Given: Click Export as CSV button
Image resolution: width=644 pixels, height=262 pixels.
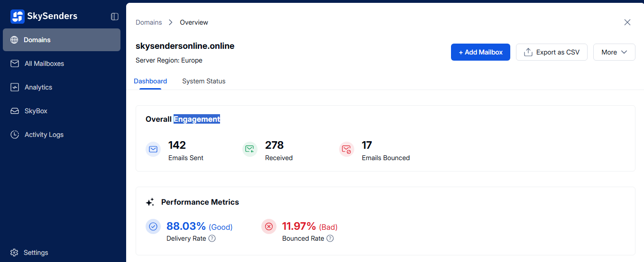Looking at the screenshot, I should (x=552, y=52).
